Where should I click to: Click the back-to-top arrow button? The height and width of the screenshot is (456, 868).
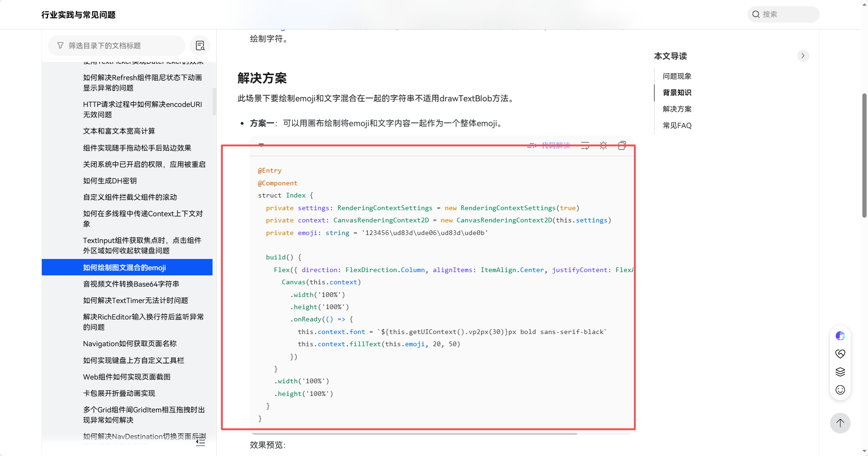[x=840, y=423]
